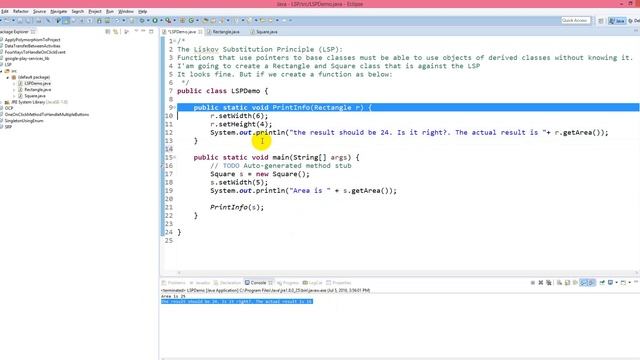
Task: Fold the PrintInfo method at line 9
Action: tap(175, 107)
